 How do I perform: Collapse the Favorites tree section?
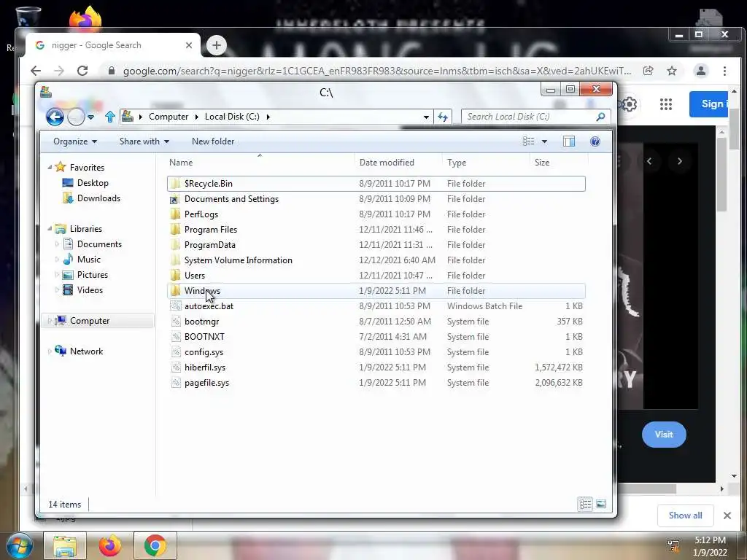[x=50, y=167]
